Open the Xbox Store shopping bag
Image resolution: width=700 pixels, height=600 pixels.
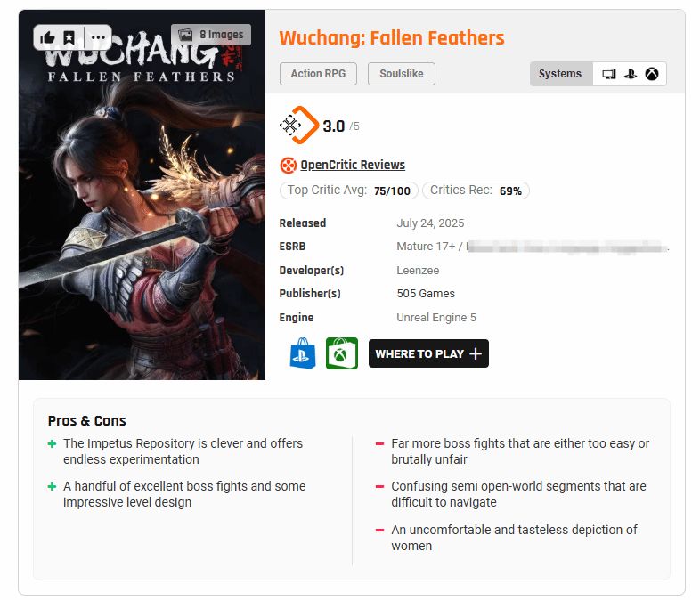point(341,353)
